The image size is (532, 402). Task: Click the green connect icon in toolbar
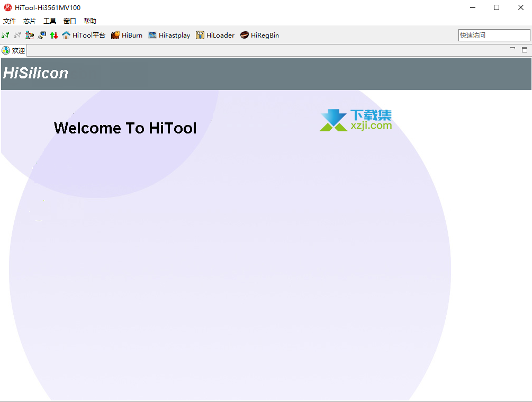point(5,35)
